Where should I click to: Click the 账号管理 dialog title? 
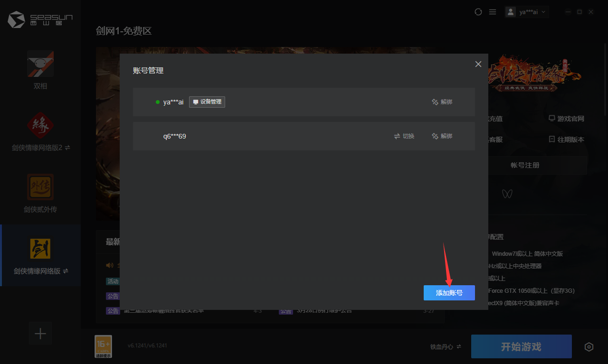pyautogui.click(x=148, y=71)
